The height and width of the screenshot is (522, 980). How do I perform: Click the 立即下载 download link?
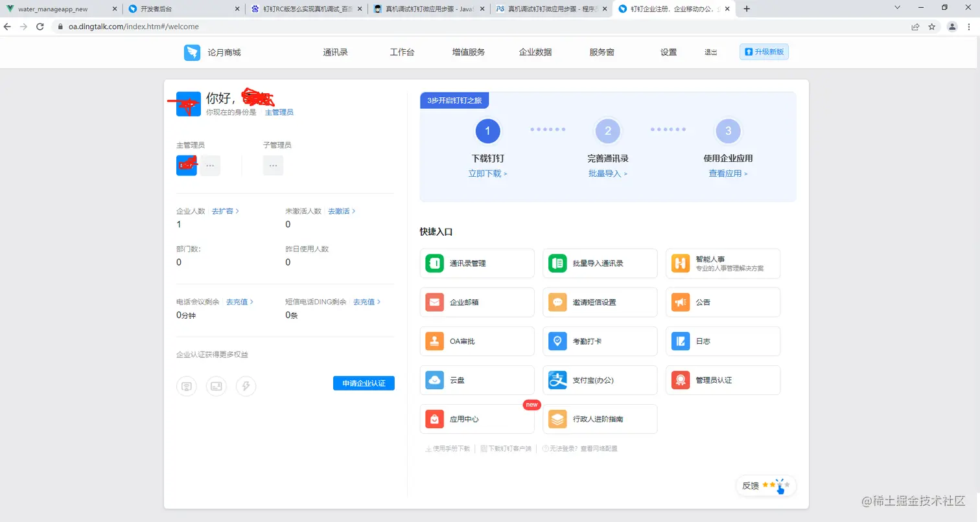tap(485, 173)
